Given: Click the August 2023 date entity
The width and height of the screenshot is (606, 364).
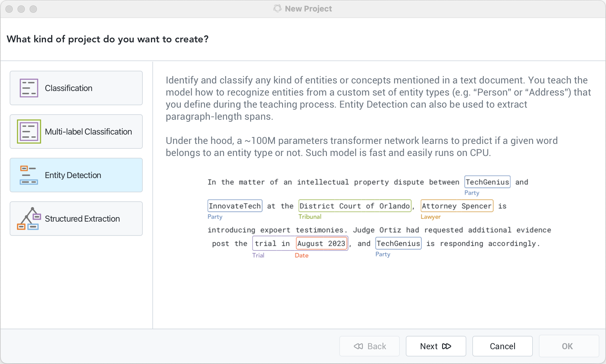Looking at the screenshot, I should [321, 243].
